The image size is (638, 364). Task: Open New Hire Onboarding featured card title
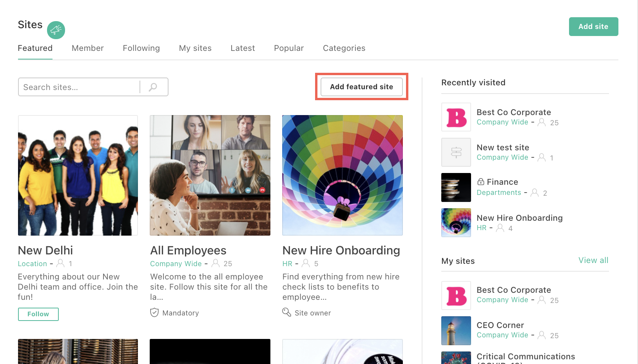[341, 250]
